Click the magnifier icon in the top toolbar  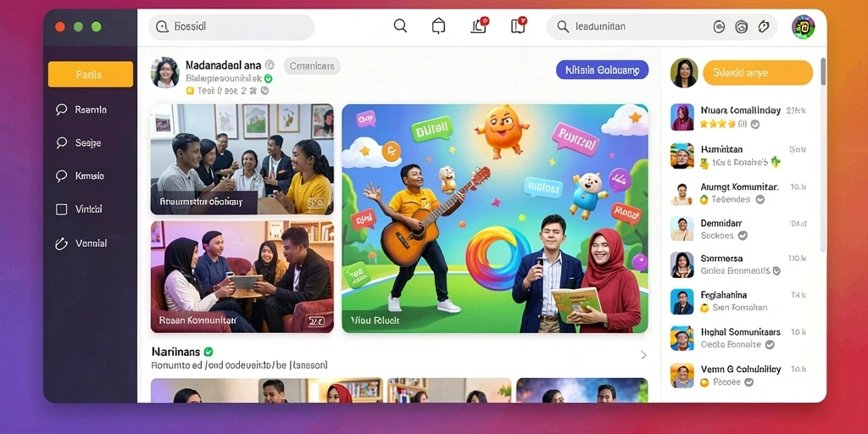[400, 26]
